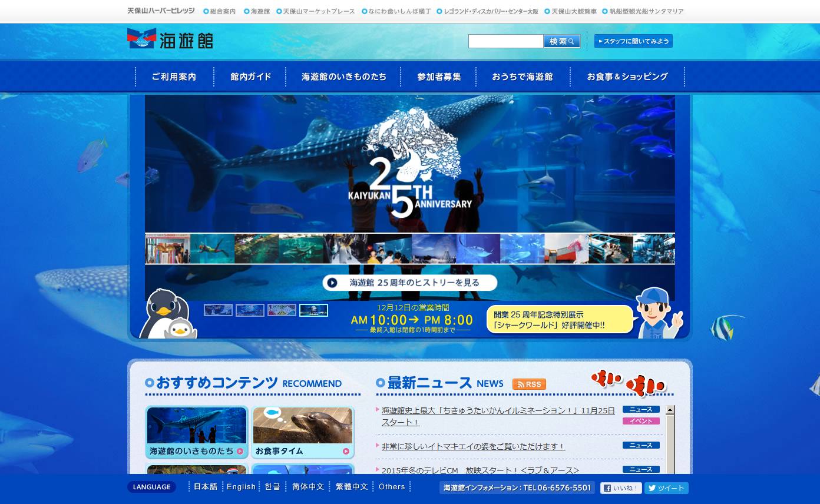Open the 館内ガイド menu
820x504 pixels.
pyautogui.click(x=251, y=77)
